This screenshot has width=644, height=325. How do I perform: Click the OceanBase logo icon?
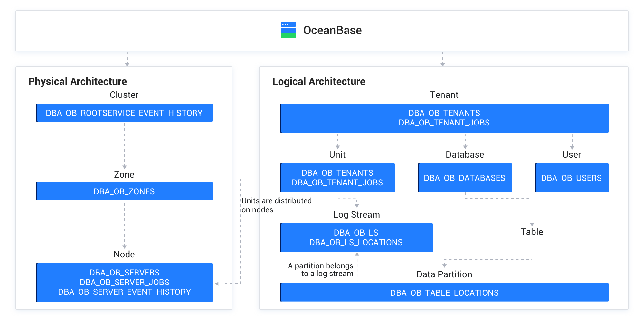pyautogui.click(x=288, y=30)
